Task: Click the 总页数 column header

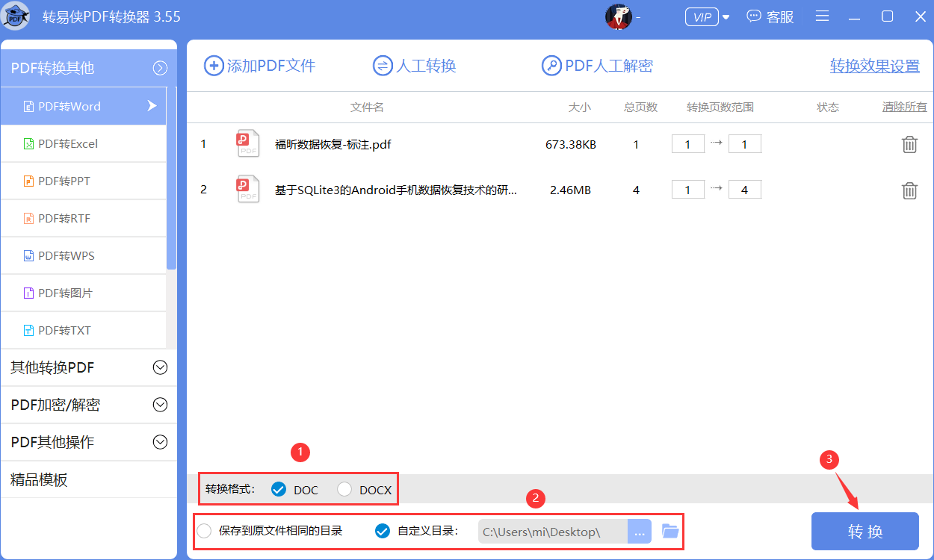Action: 641,108
